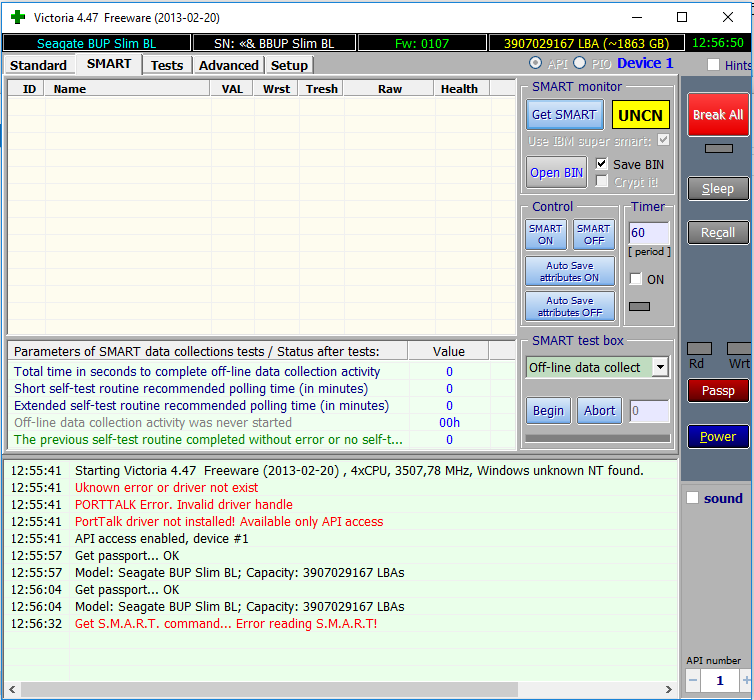Click the blue Power button
Screen dimensions: 754x700
pyautogui.click(x=717, y=437)
